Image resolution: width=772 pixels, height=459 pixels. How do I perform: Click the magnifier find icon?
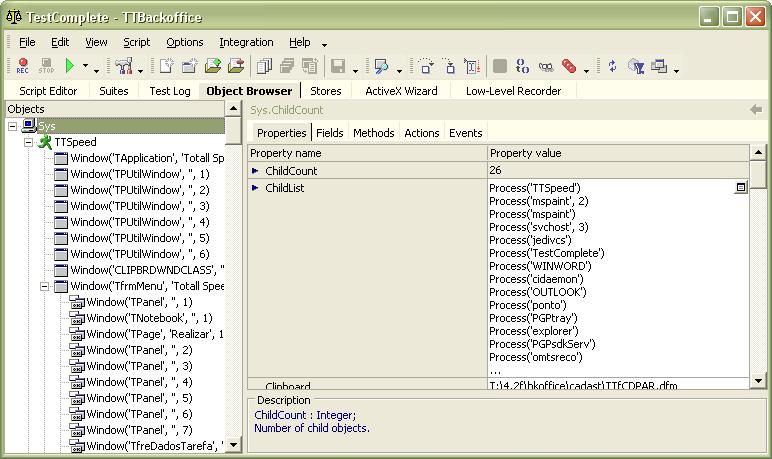[x=381, y=66]
